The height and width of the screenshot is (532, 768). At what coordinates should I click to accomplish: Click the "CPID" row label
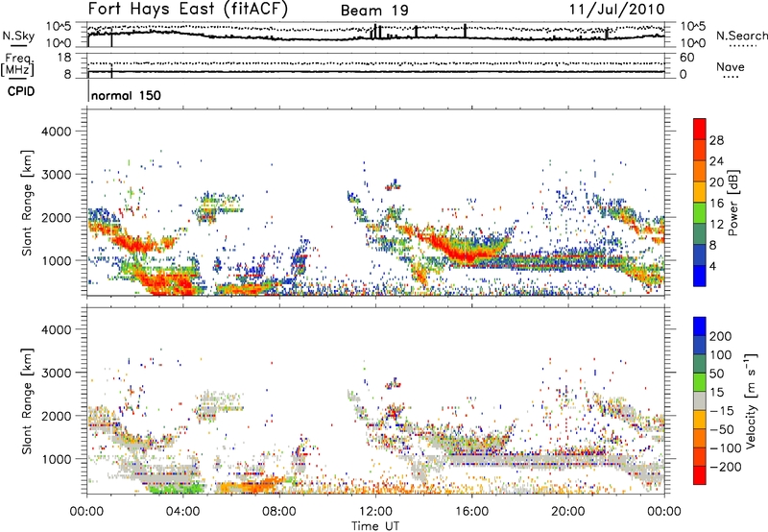(21, 91)
